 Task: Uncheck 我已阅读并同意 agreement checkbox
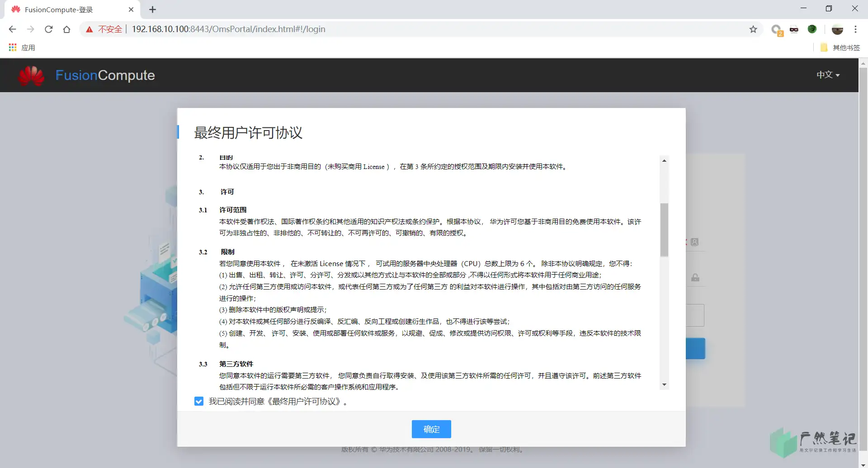tap(199, 401)
